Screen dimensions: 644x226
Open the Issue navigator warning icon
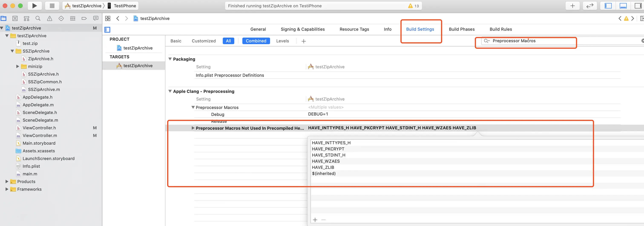49,18
